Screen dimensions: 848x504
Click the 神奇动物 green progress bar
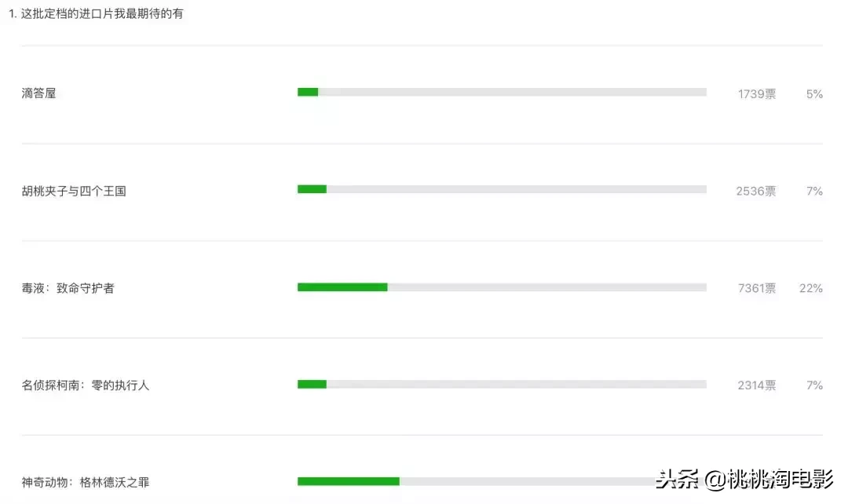coord(349,481)
